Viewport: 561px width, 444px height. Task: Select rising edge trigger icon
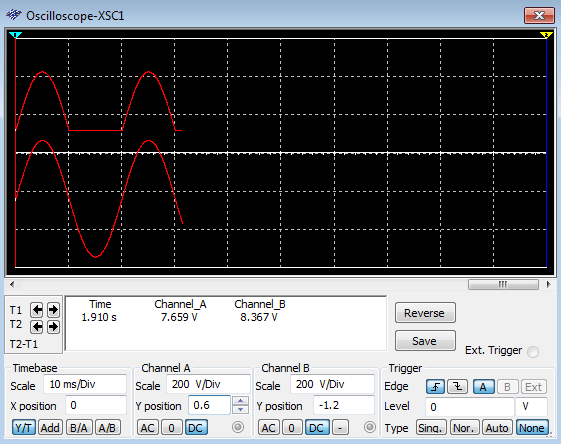pos(435,387)
